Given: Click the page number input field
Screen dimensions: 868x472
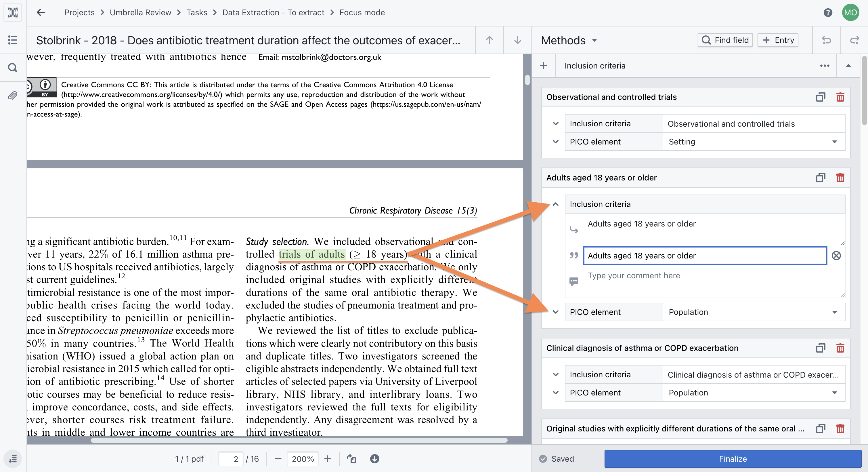Looking at the screenshot, I should click(x=230, y=458).
